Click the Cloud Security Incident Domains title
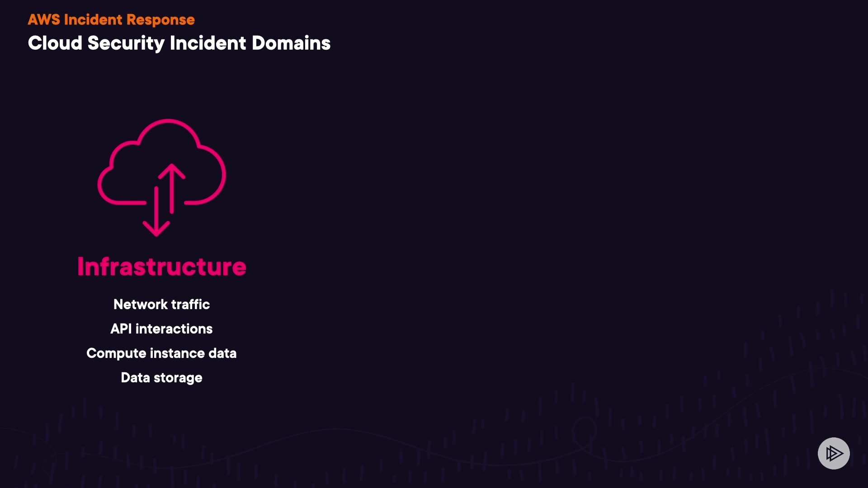Image resolution: width=868 pixels, height=488 pixels. click(x=179, y=43)
